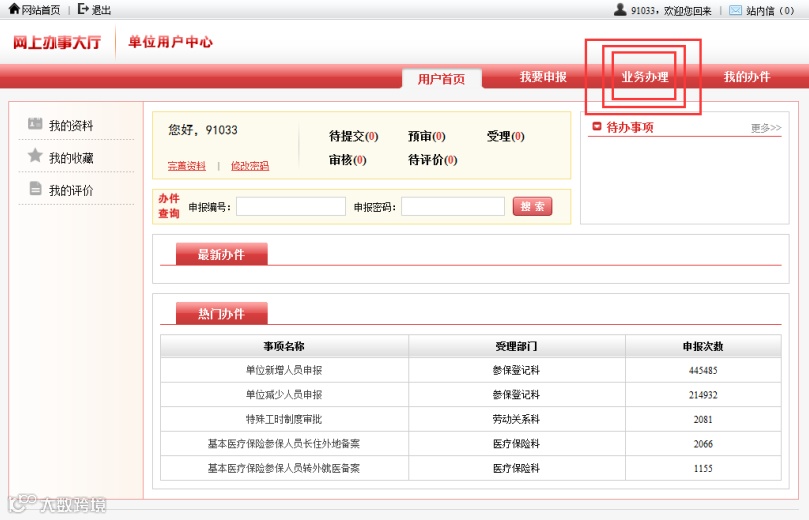Image resolution: width=809 pixels, height=520 pixels.
Task: Click the 最新办件 section header
Action: [222, 254]
